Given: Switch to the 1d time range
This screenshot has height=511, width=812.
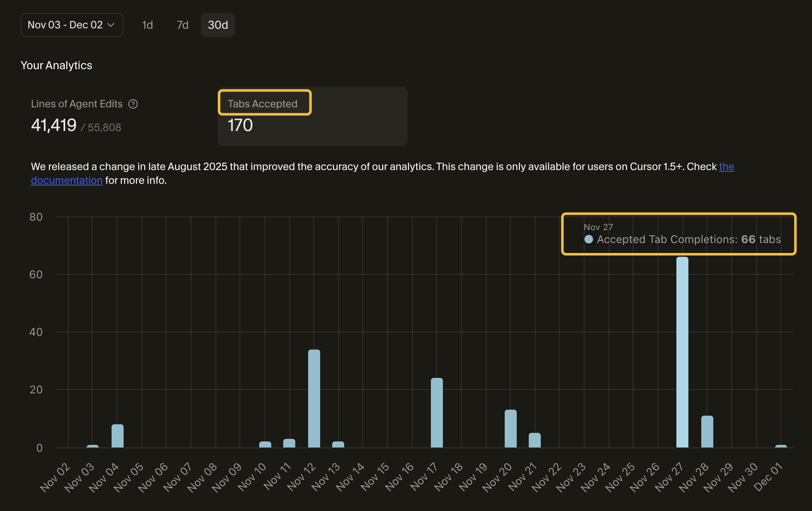Looking at the screenshot, I should click(147, 24).
